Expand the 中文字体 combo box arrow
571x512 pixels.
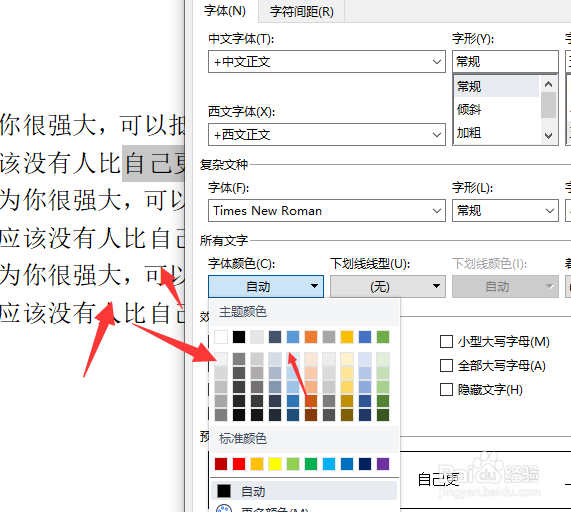coord(437,62)
